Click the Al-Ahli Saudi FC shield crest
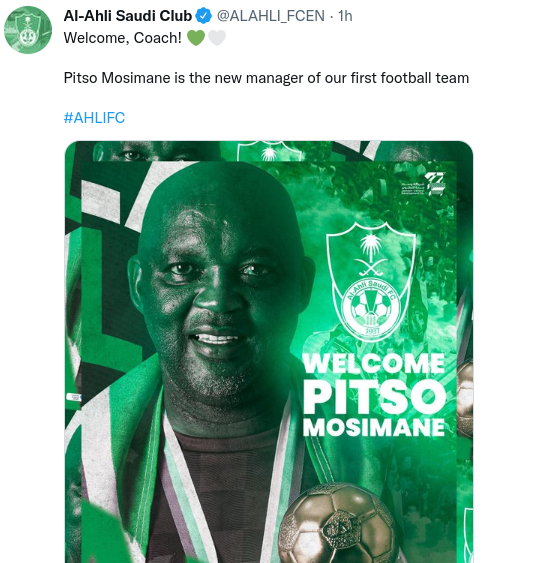 point(371,281)
